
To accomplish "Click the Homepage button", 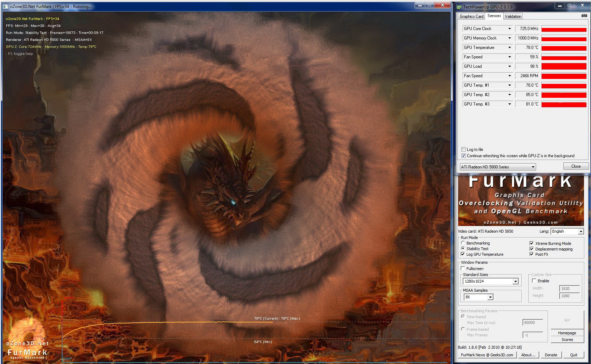I will click(x=567, y=333).
